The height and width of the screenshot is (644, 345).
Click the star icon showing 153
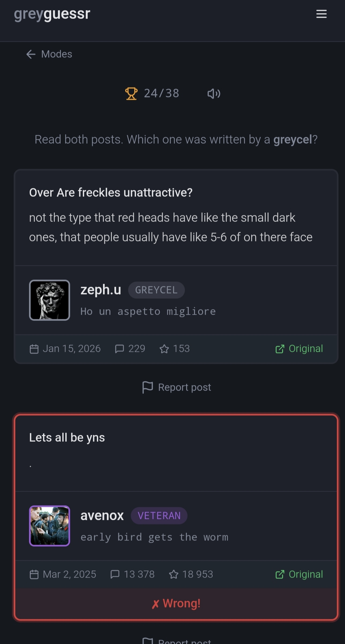click(x=164, y=348)
